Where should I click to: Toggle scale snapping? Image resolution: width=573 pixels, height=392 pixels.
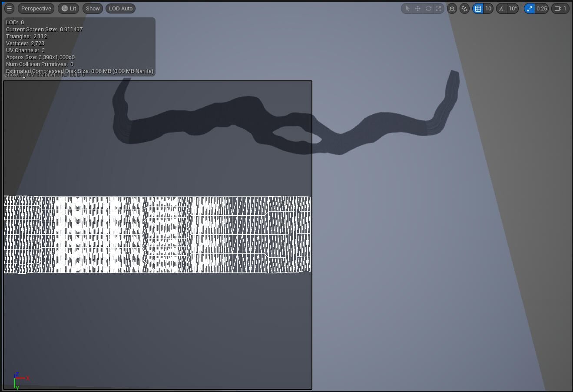point(530,9)
